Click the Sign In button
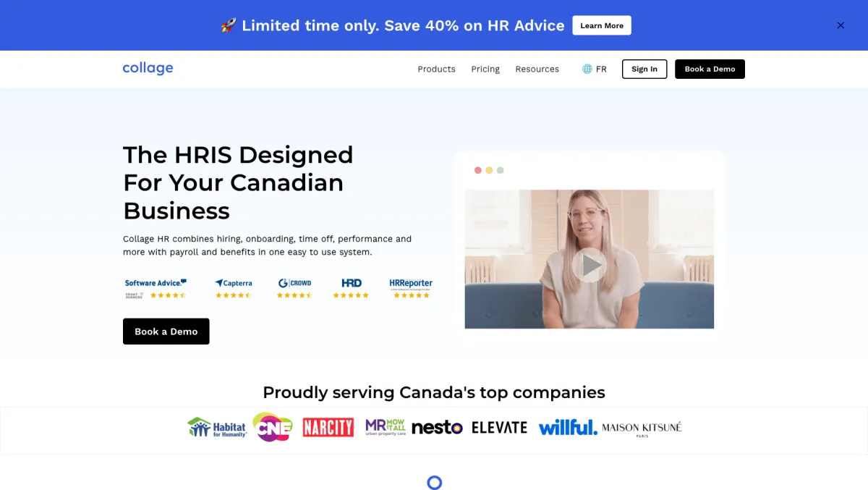868x490 pixels. coord(644,69)
